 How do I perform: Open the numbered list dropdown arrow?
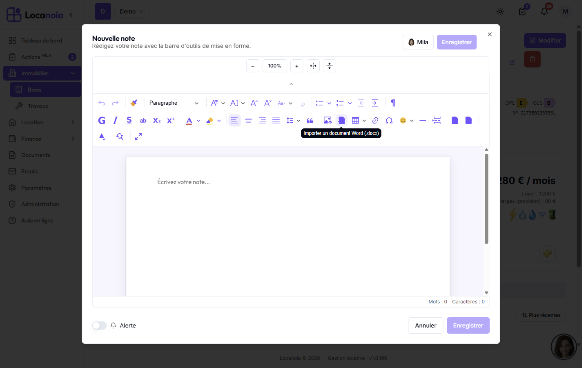[x=350, y=103]
